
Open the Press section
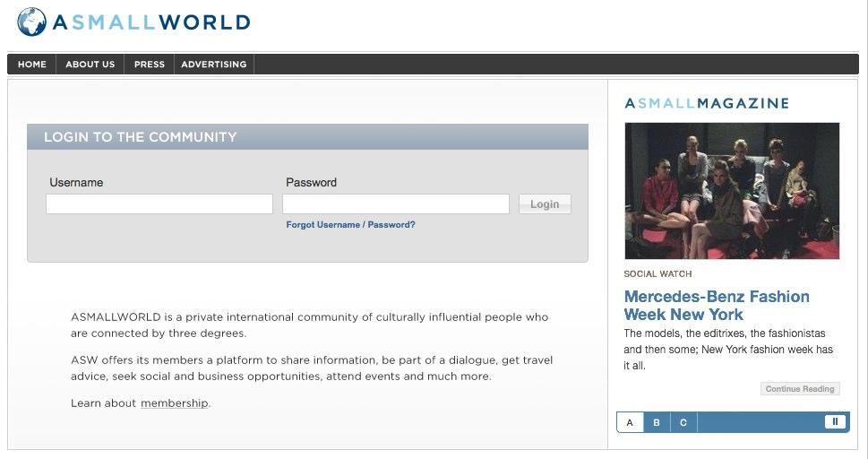[x=150, y=65]
